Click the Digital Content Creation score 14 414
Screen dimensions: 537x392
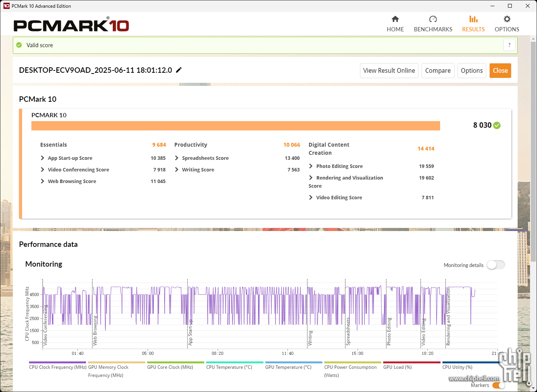point(426,149)
